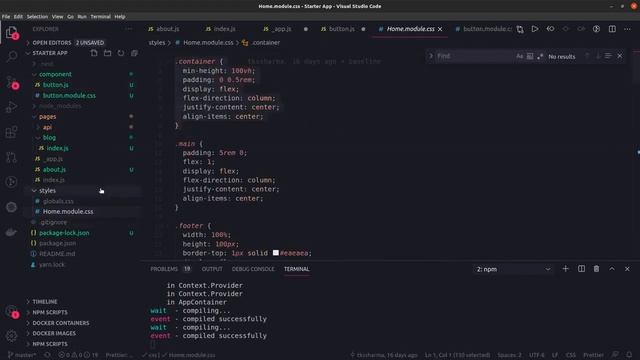
Task: Open the Terminal menu
Action: pyautogui.click(x=100, y=17)
